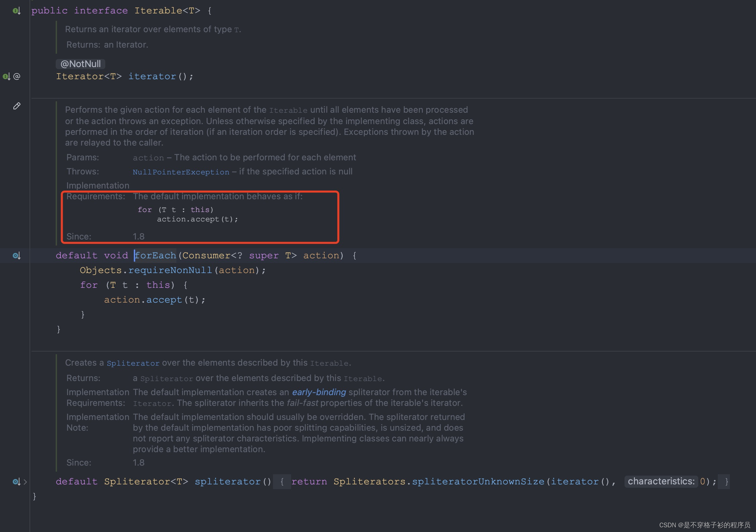Click the forEach method name
756x532 pixels.
pos(156,256)
